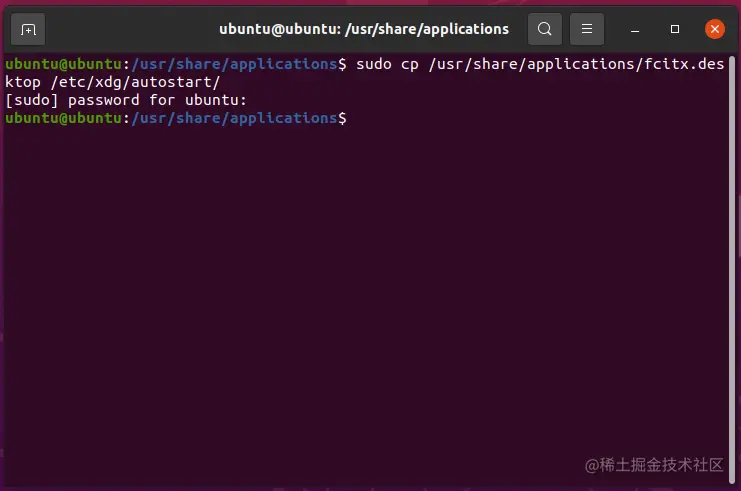Close the terminal window
This screenshot has height=491, width=741.
(715, 29)
